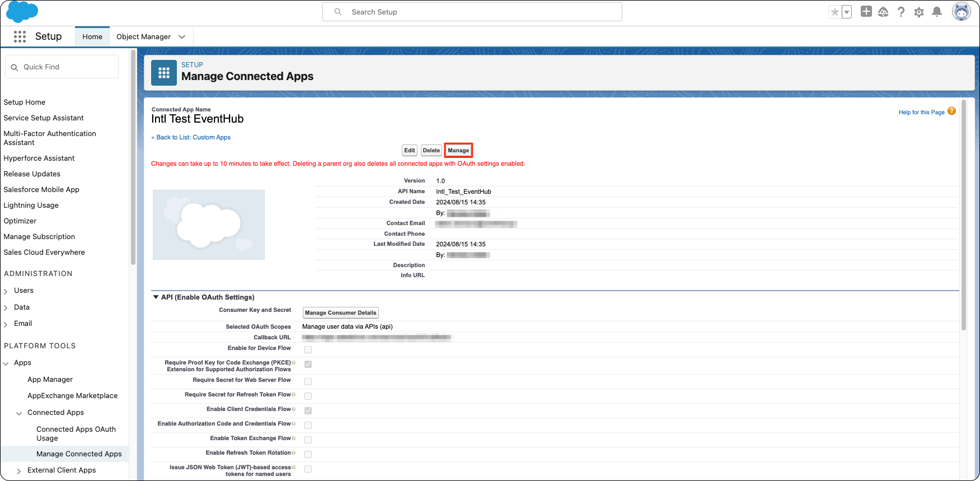Open the user profile avatar
The image size is (980, 481).
pyautogui.click(x=962, y=12)
